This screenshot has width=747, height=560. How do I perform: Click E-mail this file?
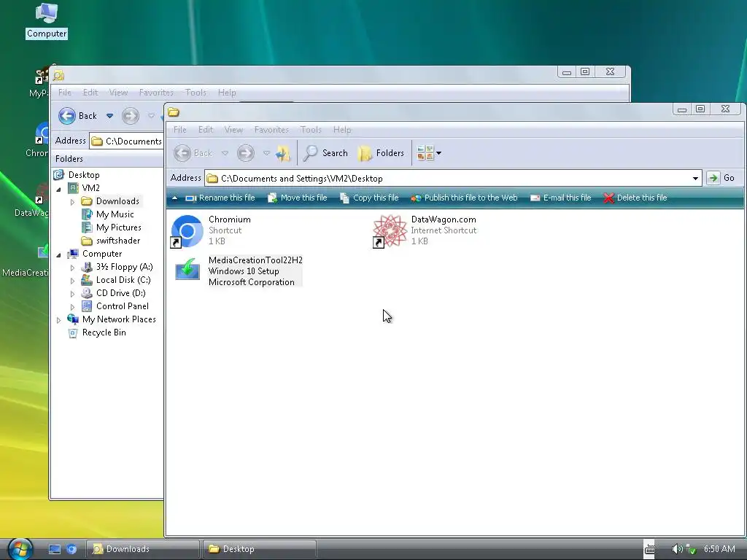tap(560, 198)
